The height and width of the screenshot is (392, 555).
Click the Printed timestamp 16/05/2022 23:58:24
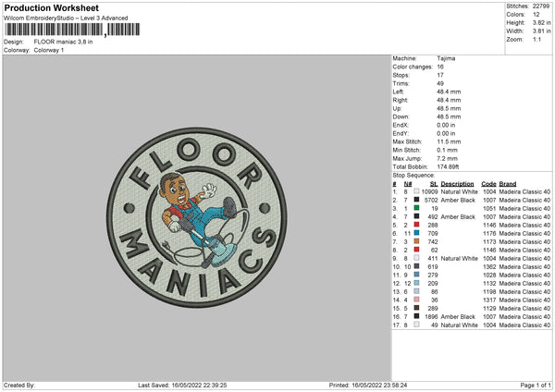pyautogui.click(x=379, y=386)
